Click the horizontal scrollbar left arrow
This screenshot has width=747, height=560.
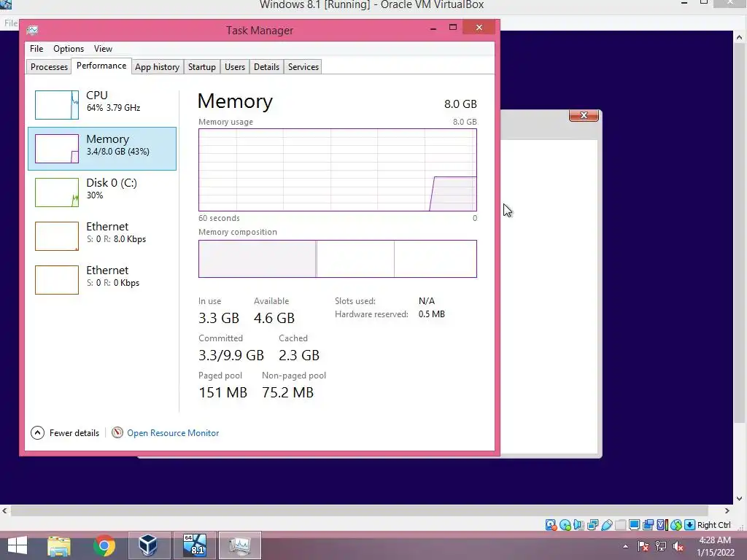(x=5, y=510)
